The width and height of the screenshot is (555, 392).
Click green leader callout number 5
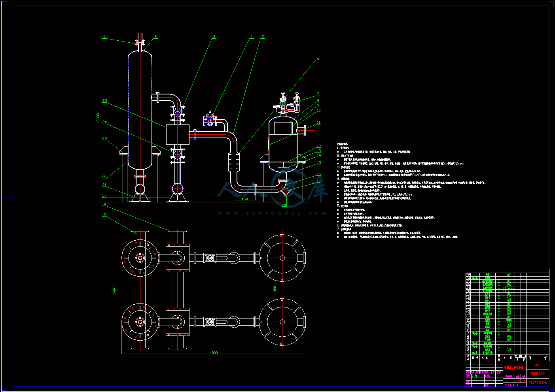point(263,37)
